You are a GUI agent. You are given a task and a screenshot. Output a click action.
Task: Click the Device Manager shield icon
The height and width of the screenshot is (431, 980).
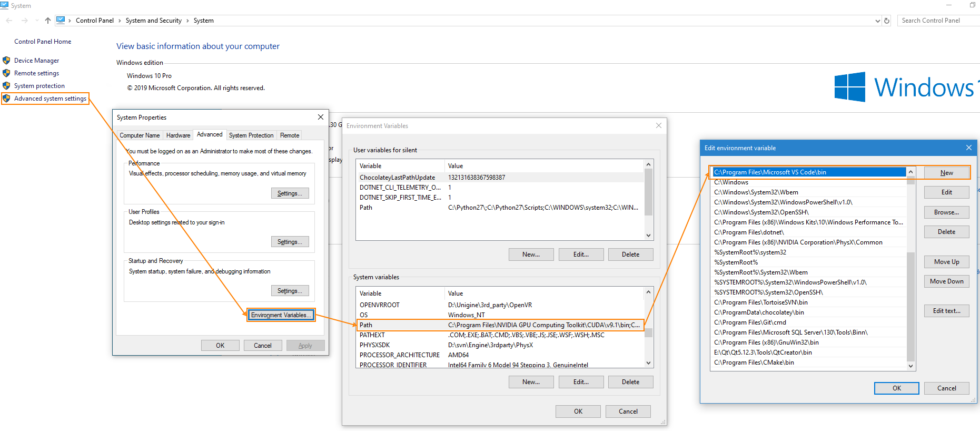tap(6, 61)
